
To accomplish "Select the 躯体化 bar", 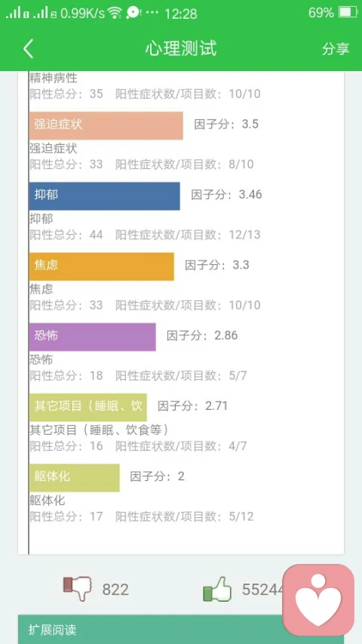I will point(75,478).
